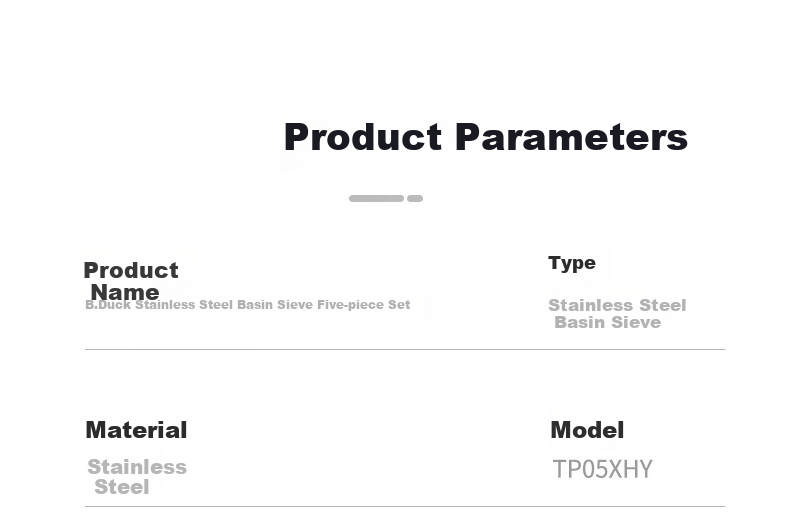Select the short gray pill beside the bar
Viewport: 789px width, 517px height.
pyautogui.click(x=415, y=198)
